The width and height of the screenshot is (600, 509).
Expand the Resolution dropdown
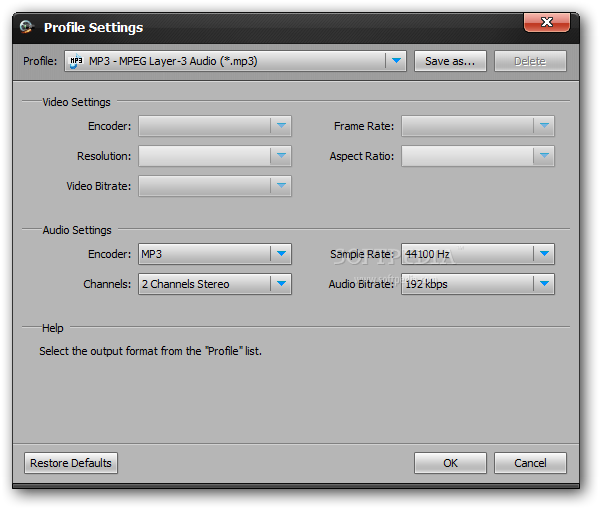[215, 156]
